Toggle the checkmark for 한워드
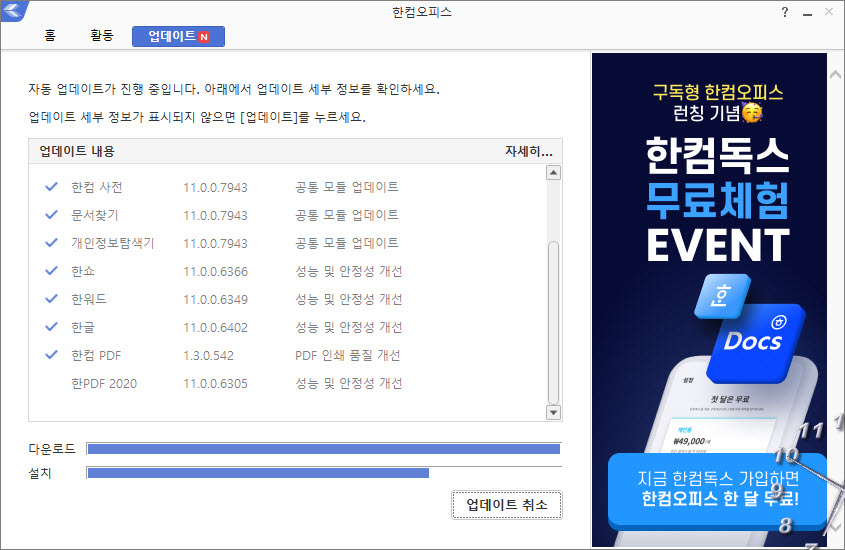Image resolution: width=845 pixels, height=550 pixels. coord(51,299)
